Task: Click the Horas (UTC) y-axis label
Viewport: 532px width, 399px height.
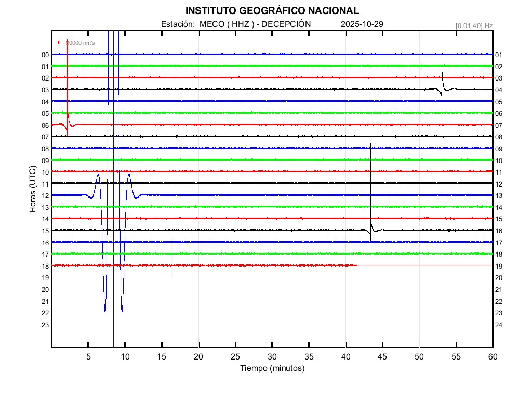Action: [32, 190]
